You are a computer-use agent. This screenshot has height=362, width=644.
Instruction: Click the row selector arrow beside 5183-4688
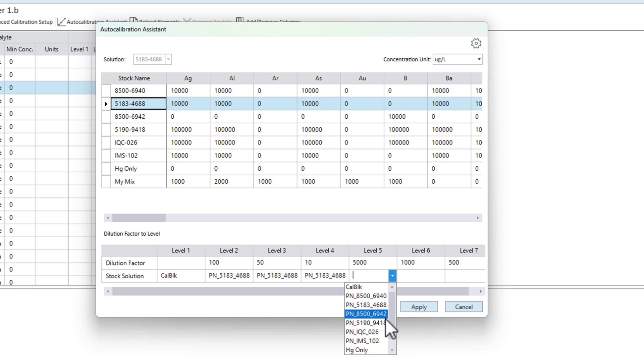tap(106, 104)
